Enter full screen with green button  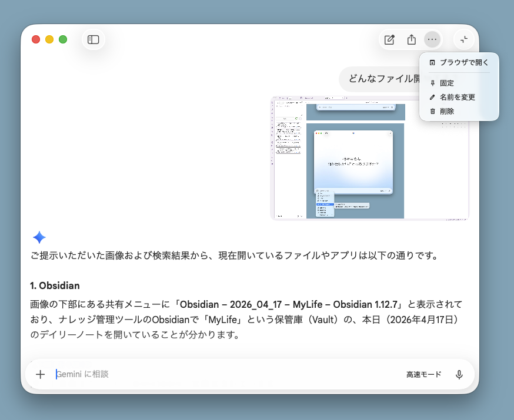click(x=63, y=39)
